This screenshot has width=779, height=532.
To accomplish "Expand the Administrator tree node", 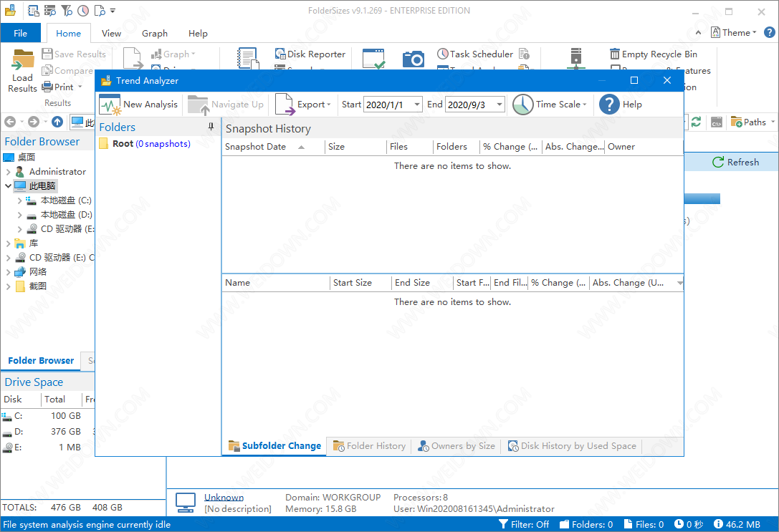I will coord(8,172).
